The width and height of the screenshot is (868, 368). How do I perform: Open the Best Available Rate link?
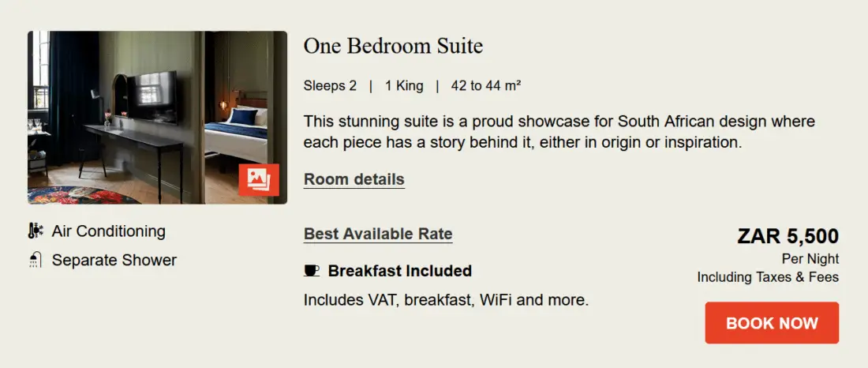pos(378,234)
